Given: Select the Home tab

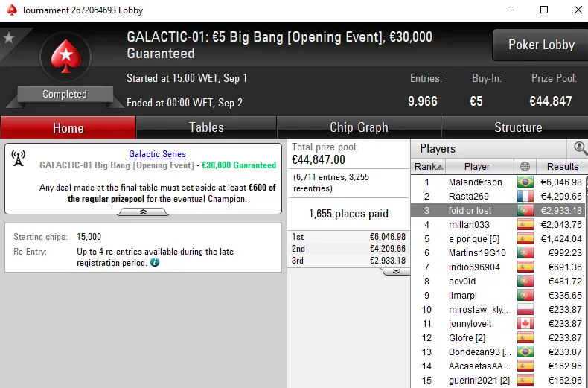Looking at the screenshot, I should point(68,128).
